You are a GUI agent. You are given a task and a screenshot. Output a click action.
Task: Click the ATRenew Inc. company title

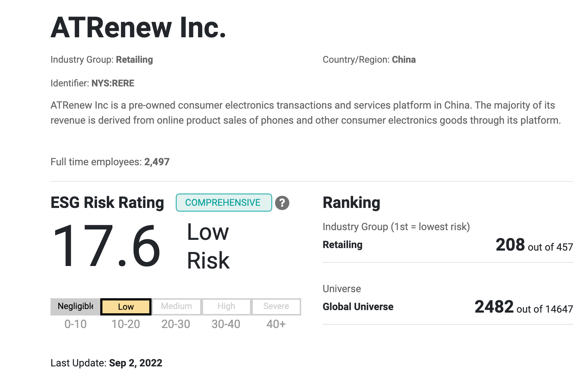(139, 28)
